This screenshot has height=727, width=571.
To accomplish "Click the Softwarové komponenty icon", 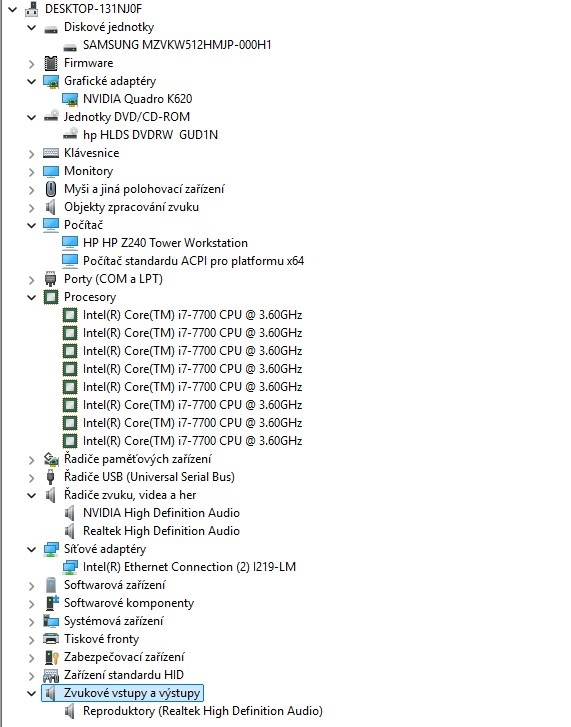I will (x=51, y=603).
